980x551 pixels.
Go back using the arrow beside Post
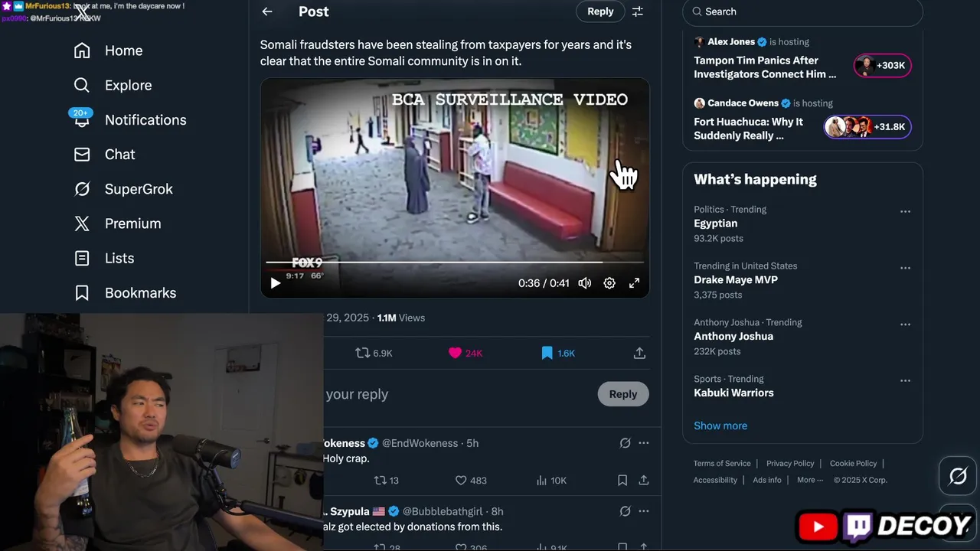[266, 11]
